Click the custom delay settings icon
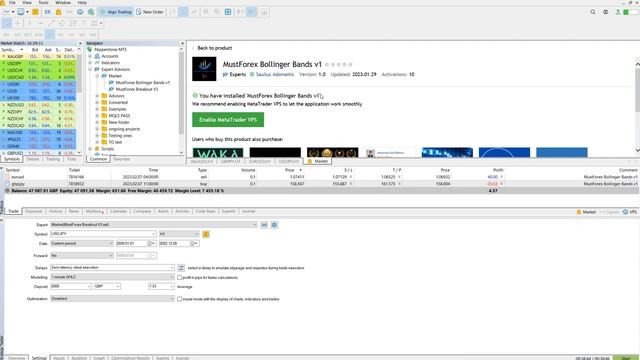This screenshot has height=360, width=640. pos(181,268)
